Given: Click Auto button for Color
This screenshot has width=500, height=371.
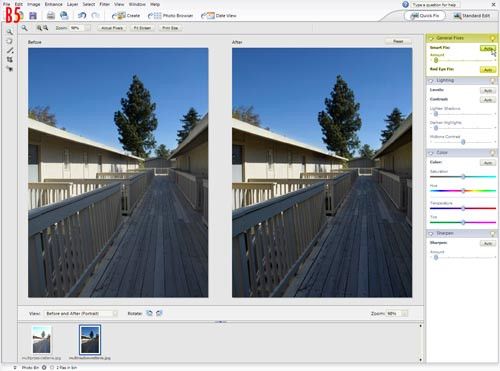Looking at the screenshot, I should [x=488, y=163].
